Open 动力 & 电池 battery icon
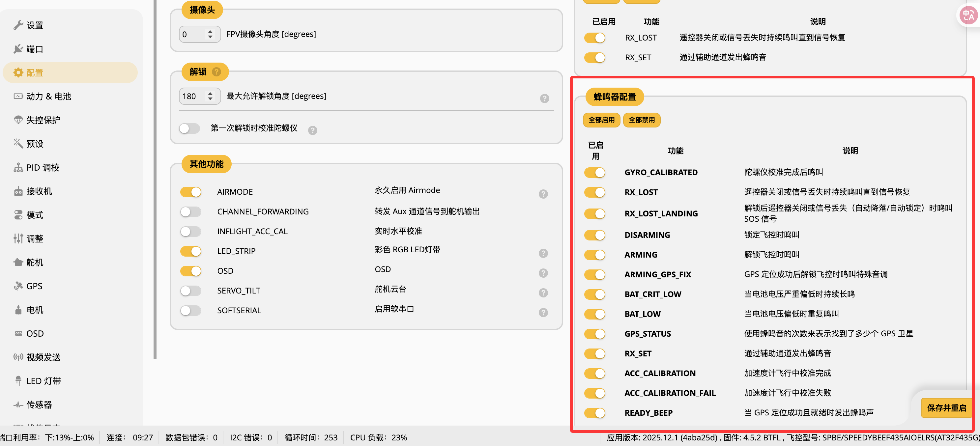Screen dimensions: 980x446 (x=18, y=96)
